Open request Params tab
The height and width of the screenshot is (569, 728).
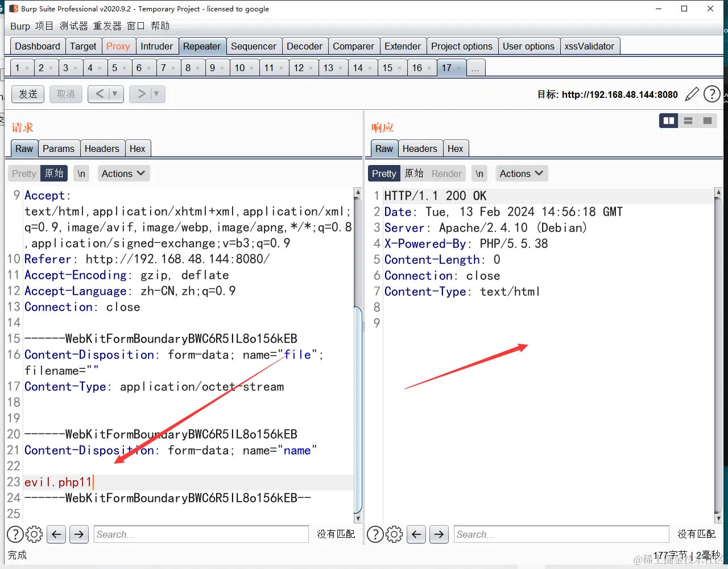59,149
